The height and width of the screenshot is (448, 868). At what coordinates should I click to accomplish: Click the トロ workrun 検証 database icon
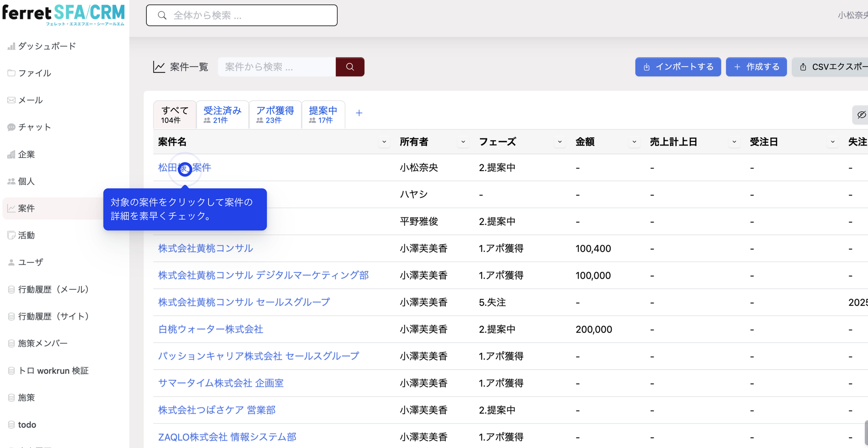tap(11, 370)
